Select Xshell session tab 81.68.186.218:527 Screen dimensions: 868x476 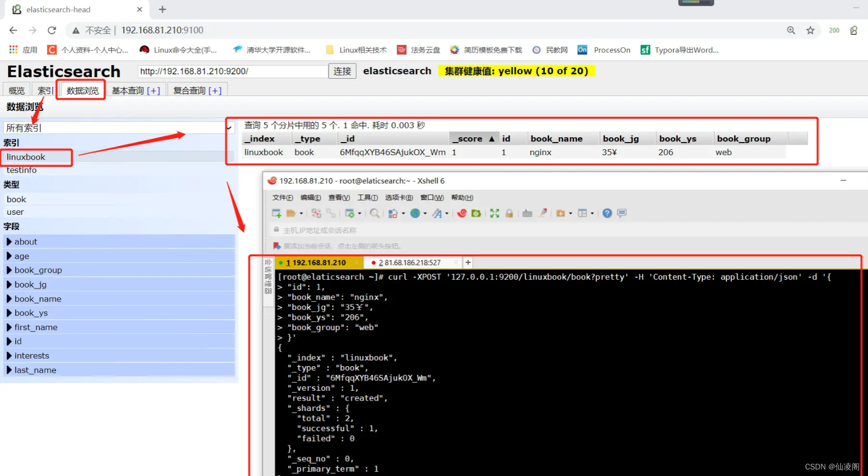[x=413, y=262]
